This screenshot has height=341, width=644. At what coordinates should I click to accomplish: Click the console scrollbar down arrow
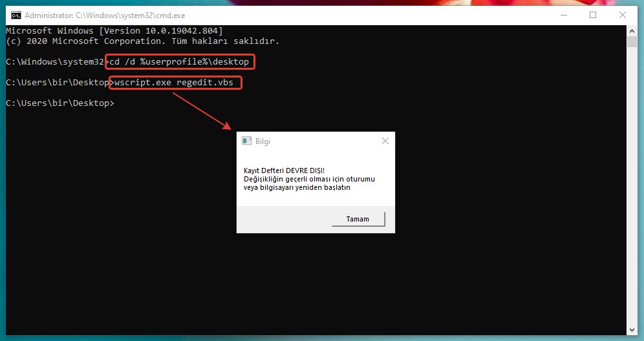[632, 327]
